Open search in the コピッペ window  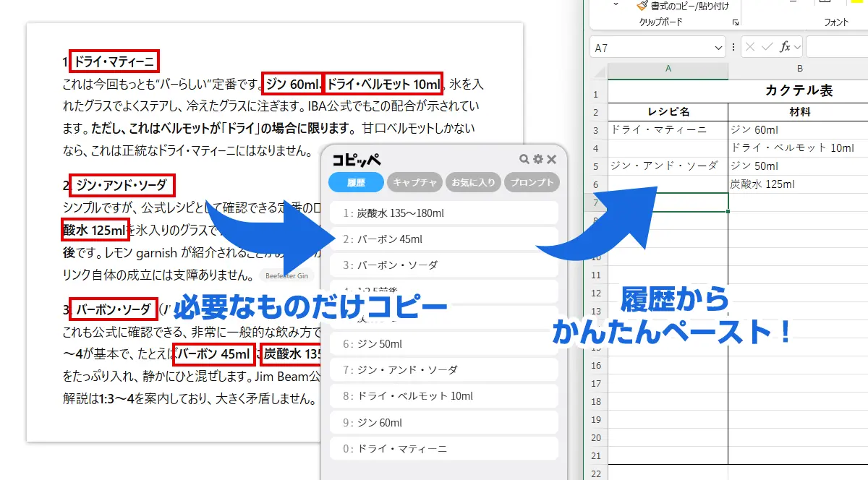tap(524, 159)
